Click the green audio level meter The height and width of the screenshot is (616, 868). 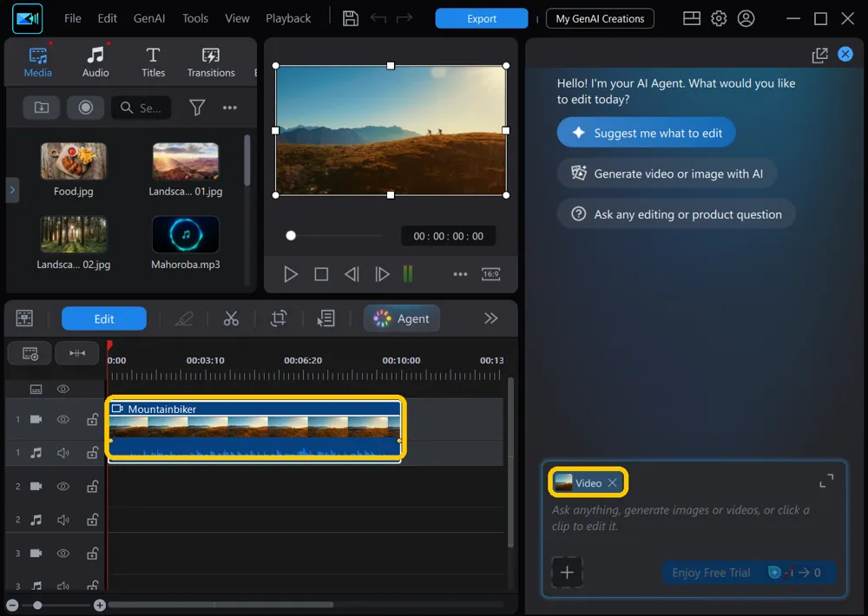(408, 274)
